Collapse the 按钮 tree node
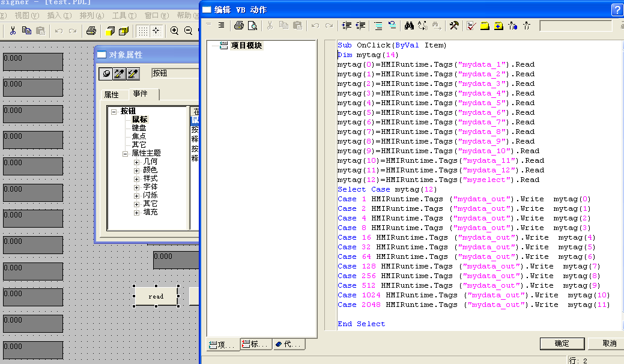The height and width of the screenshot is (364, 624). click(x=114, y=112)
